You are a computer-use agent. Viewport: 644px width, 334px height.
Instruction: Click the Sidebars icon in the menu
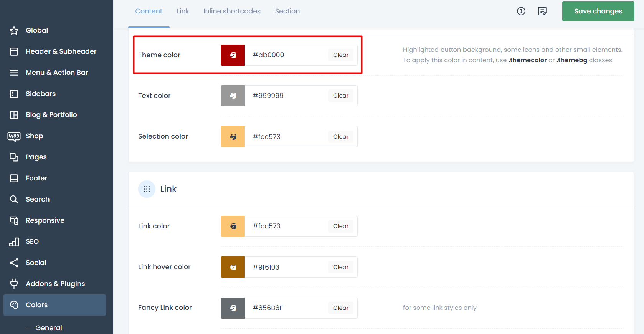pos(14,94)
